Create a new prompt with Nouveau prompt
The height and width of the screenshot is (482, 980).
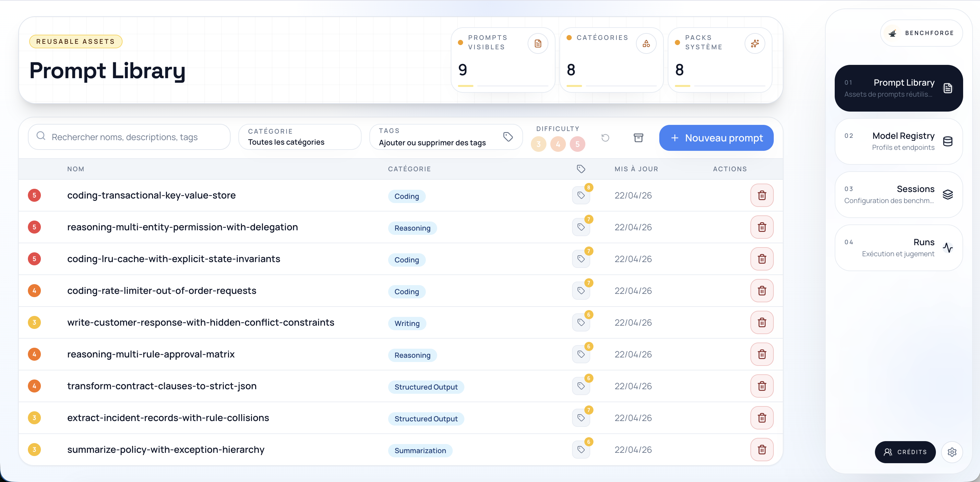point(716,138)
